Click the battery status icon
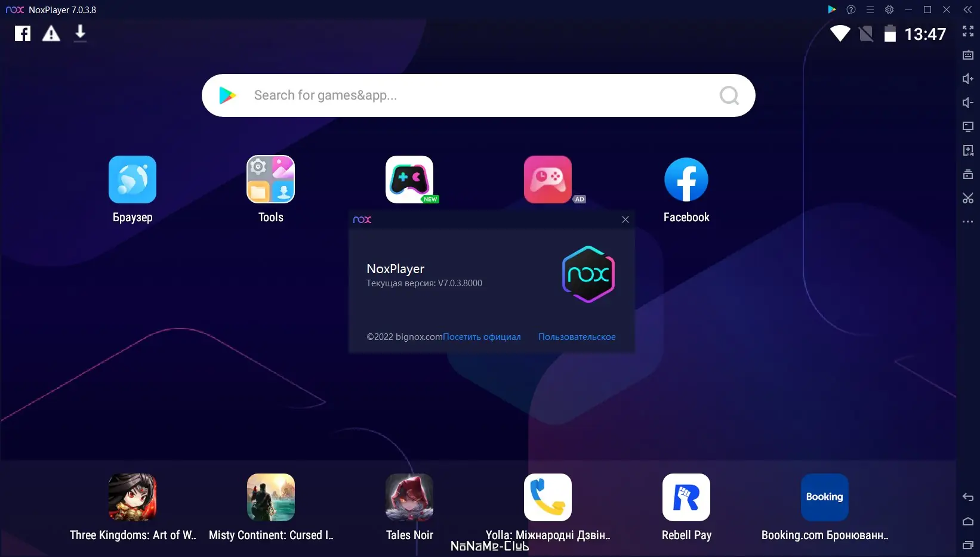The image size is (980, 557). 890,33
